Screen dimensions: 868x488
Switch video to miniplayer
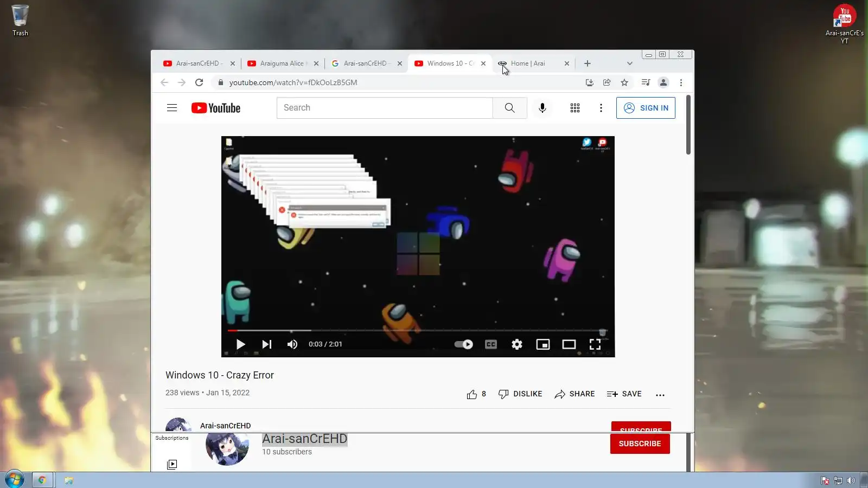(x=543, y=344)
